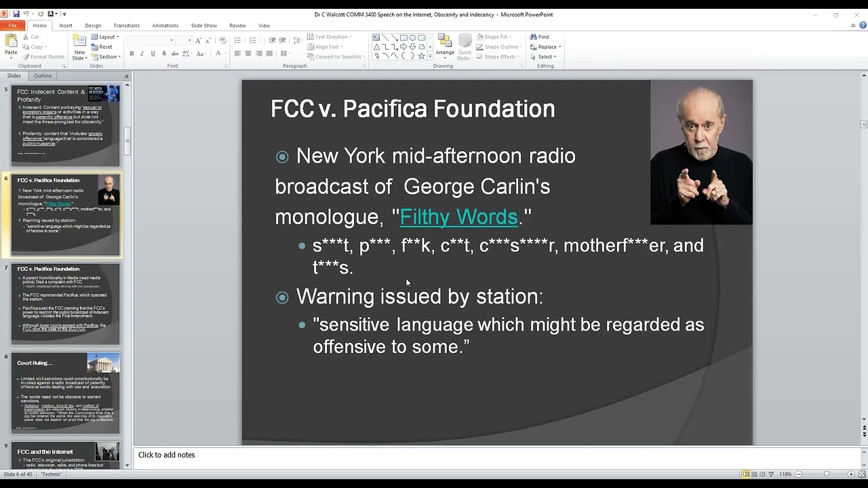Select slide 7 thumbnail
Image resolution: width=868 pixels, height=488 pixels.
coord(65,304)
